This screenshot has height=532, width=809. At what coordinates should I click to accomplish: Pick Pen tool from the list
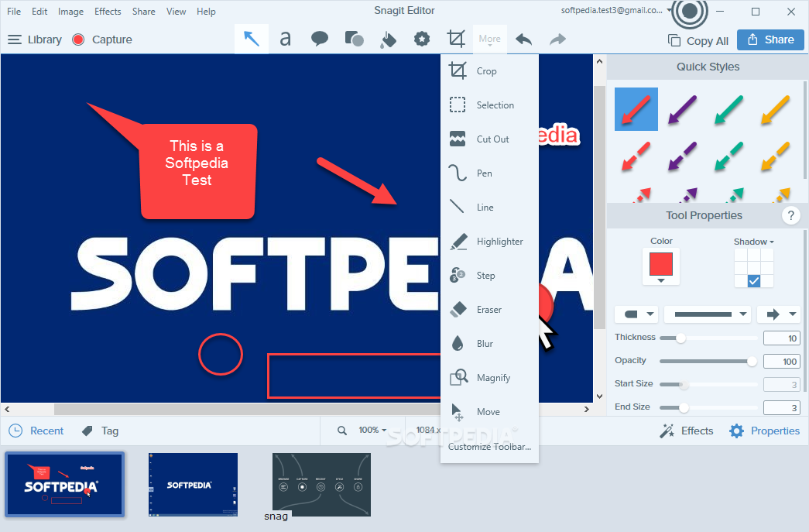tap(489, 173)
